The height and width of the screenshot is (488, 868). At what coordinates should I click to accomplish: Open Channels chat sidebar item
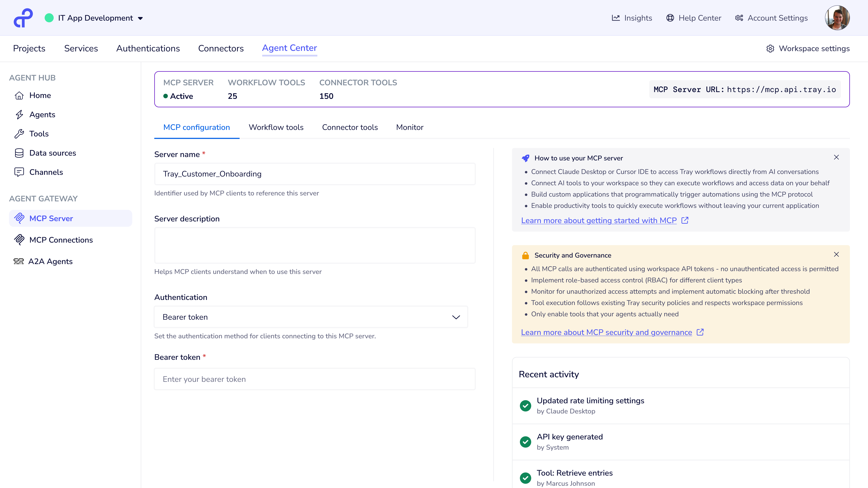[x=46, y=172]
